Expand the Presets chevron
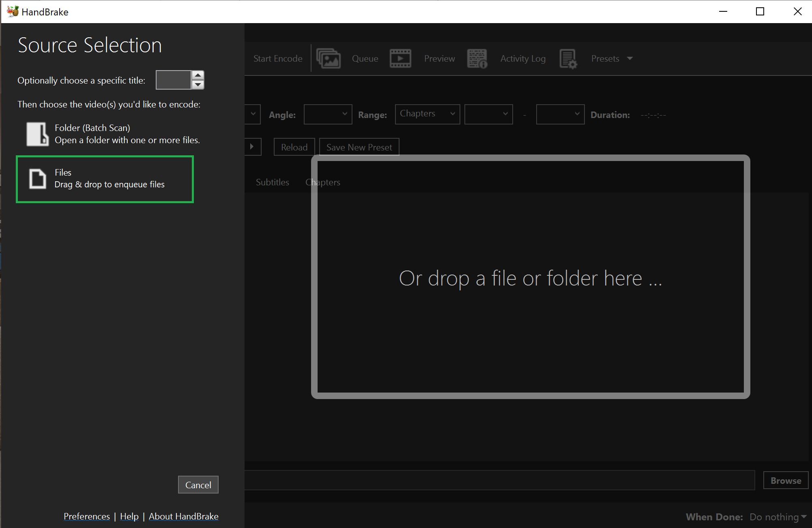The height and width of the screenshot is (528, 812). (630, 58)
